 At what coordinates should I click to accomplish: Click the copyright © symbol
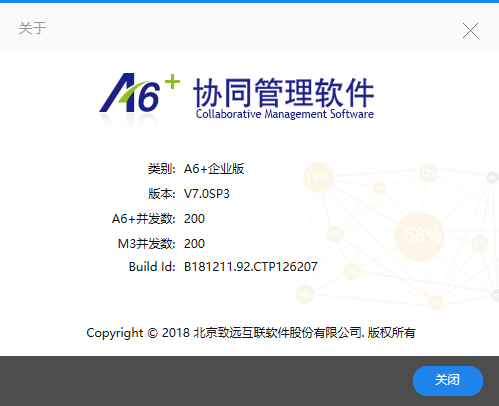click(x=152, y=333)
